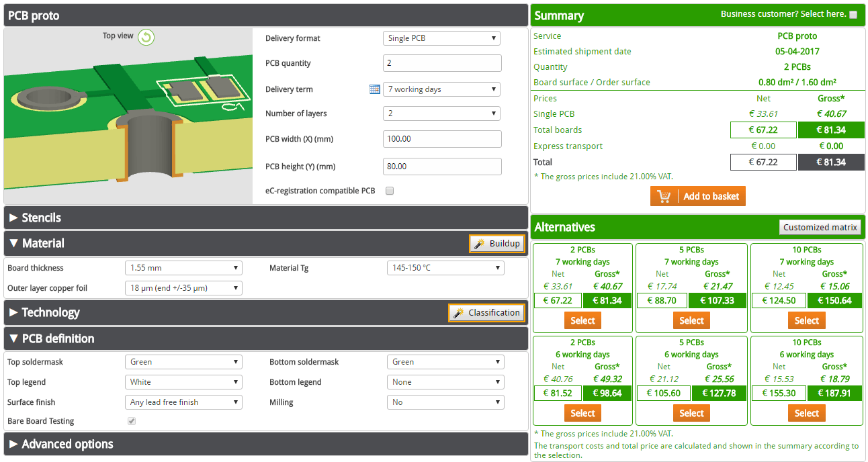Enable eC-registration compatible PCB
Screen dimensions: 868x462
pos(389,191)
